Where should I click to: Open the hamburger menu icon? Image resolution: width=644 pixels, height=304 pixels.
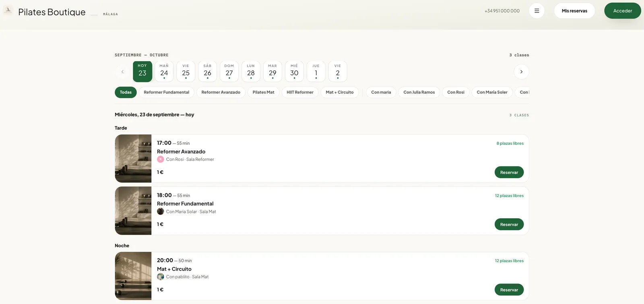537,11
